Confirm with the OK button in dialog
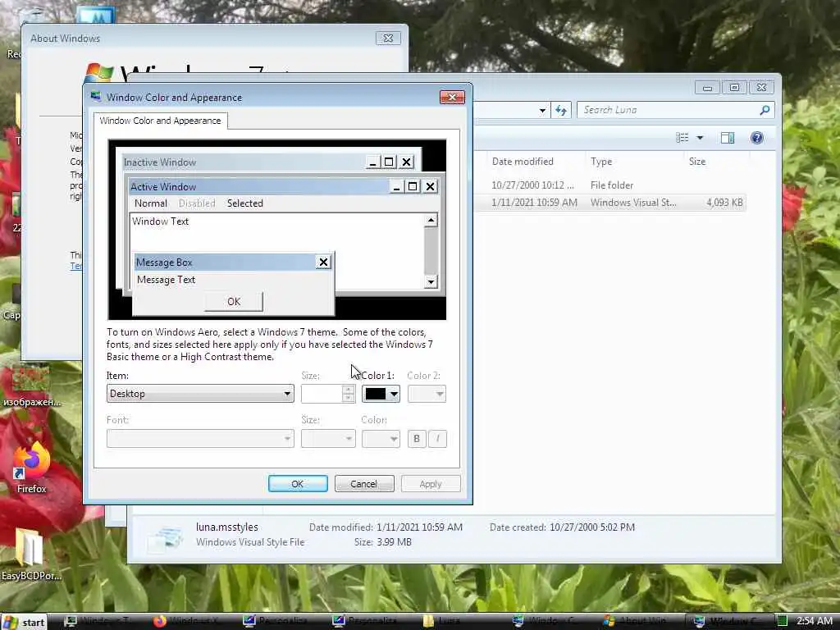The image size is (840, 630). (297, 484)
